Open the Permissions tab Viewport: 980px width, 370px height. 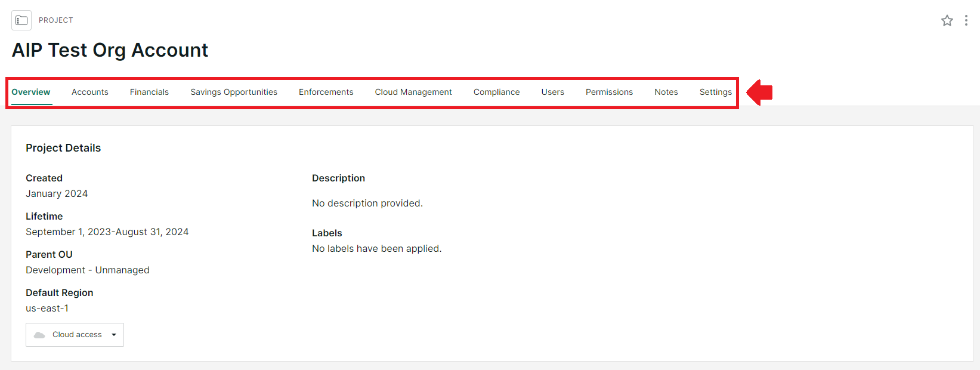click(x=609, y=92)
